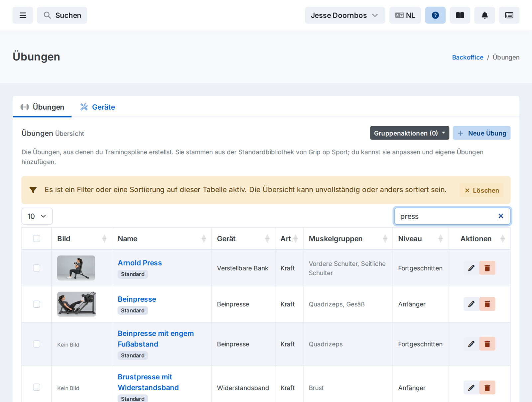This screenshot has width=532, height=402.
Task: Check Beinpresse mit engem Fußabstand row
Action: [37, 344]
